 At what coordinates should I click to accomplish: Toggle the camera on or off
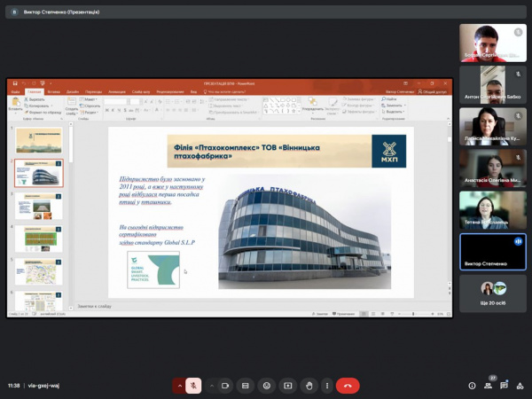coord(225,386)
